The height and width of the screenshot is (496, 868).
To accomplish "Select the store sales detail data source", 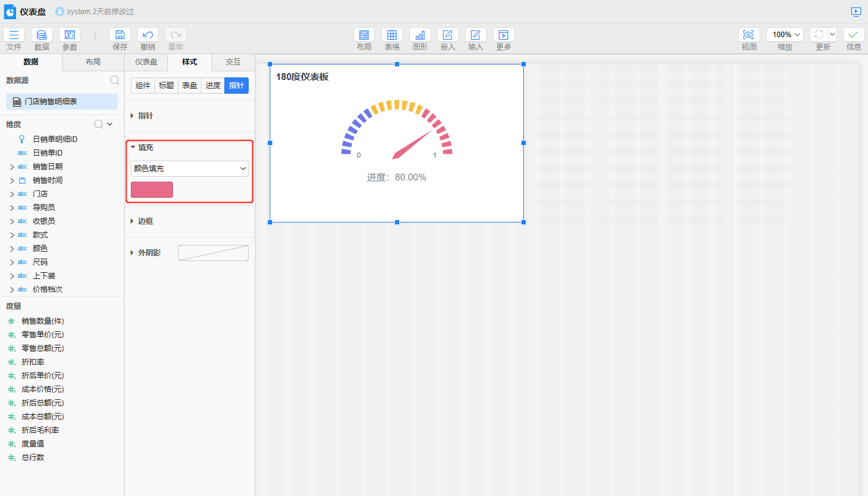I will [61, 102].
